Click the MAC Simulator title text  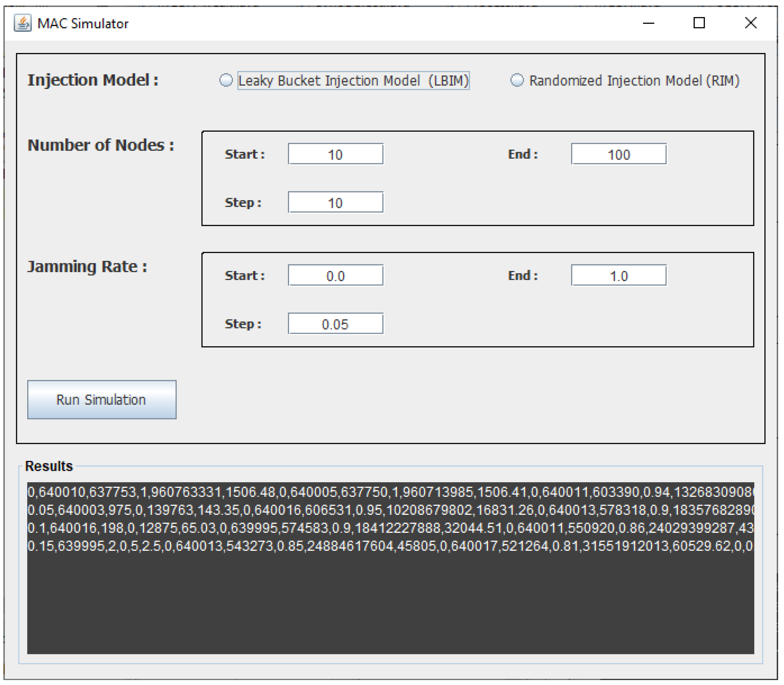(x=82, y=24)
